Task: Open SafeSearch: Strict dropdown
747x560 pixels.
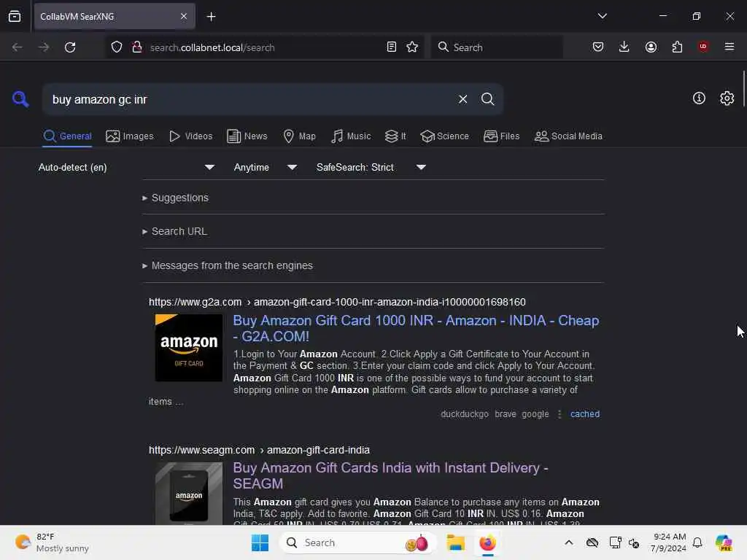Action: pyautogui.click(x=371, y=167)
